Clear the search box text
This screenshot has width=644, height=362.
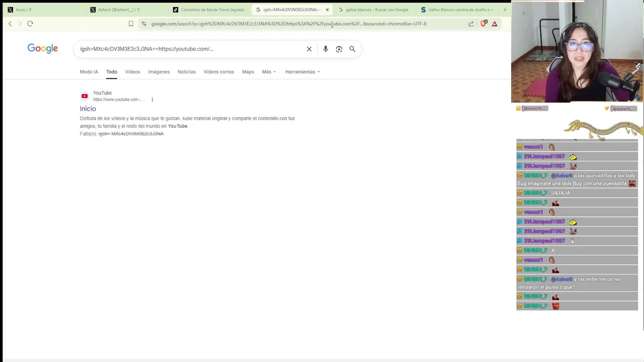point(309,49)
